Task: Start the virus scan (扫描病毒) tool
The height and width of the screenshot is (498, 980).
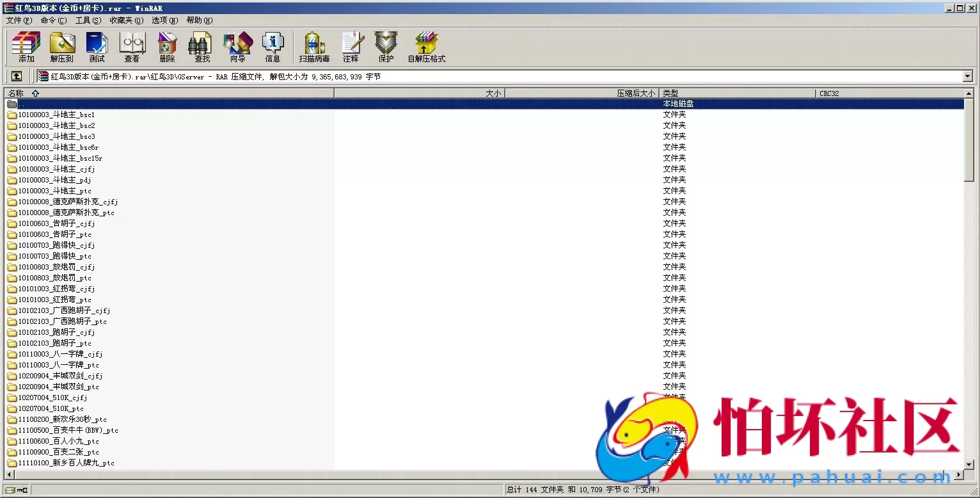Action: tap(314, 47)
